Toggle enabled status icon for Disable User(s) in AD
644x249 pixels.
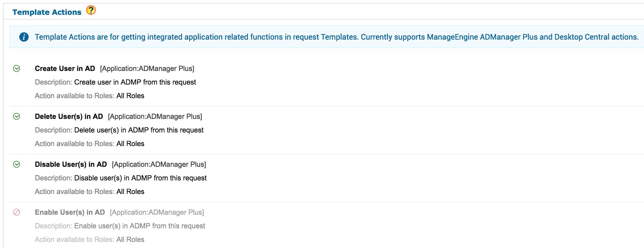coord(17,164)
